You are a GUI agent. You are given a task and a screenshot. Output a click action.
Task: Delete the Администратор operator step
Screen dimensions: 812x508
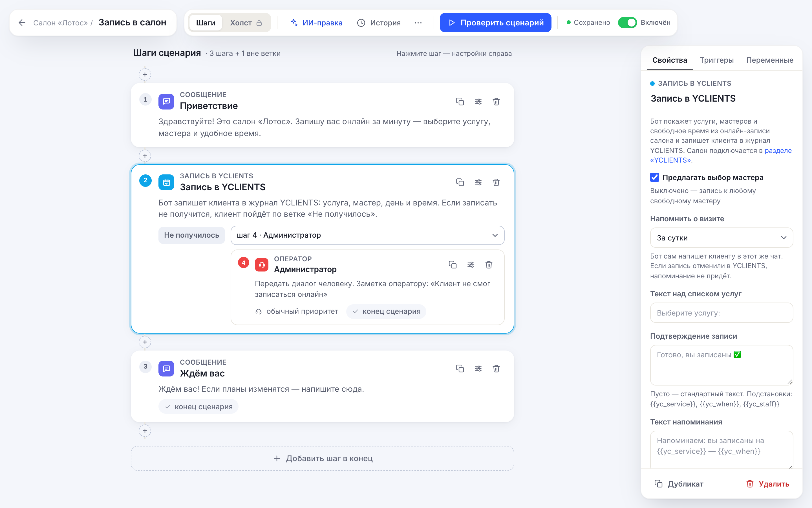(489, 265)
